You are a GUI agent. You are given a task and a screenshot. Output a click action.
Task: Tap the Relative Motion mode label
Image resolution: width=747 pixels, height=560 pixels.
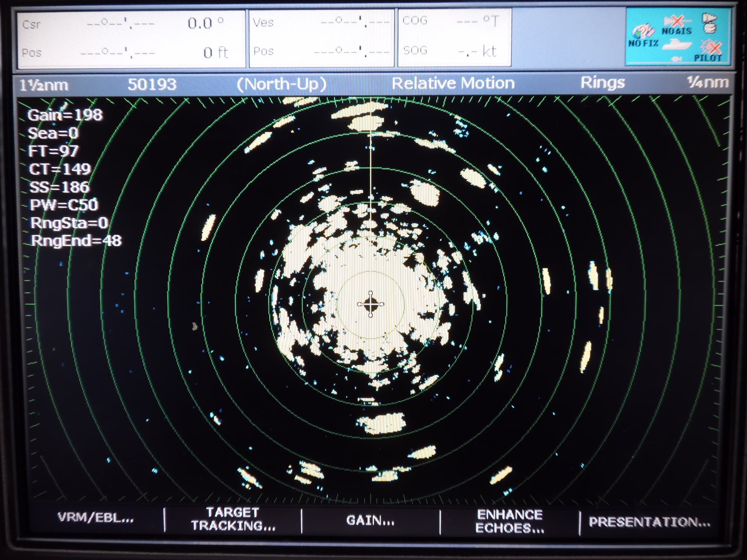pos(453,83)
